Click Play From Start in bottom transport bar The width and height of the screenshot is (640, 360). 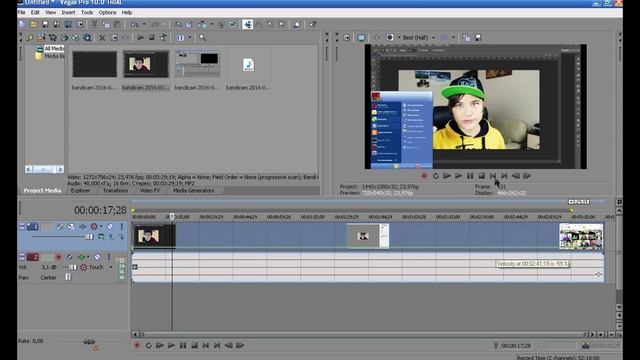pos(160,345)
